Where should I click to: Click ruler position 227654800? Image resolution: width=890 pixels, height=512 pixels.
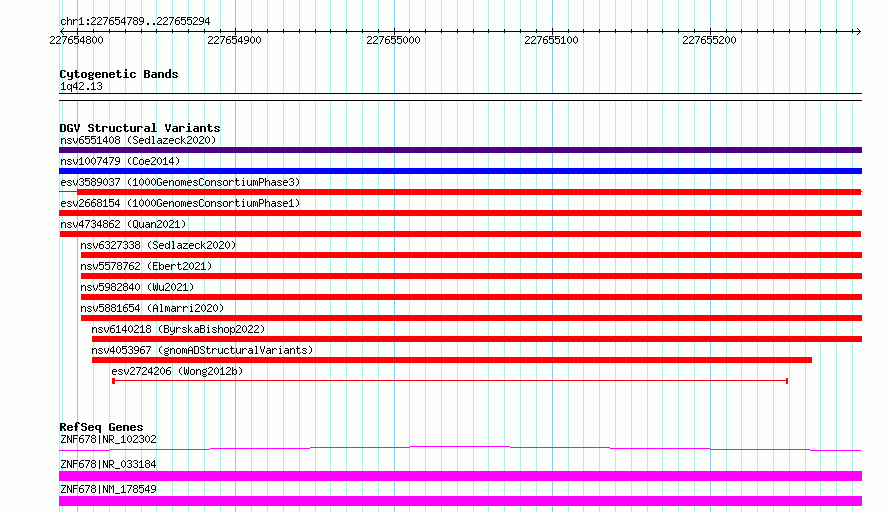[77, 40]
